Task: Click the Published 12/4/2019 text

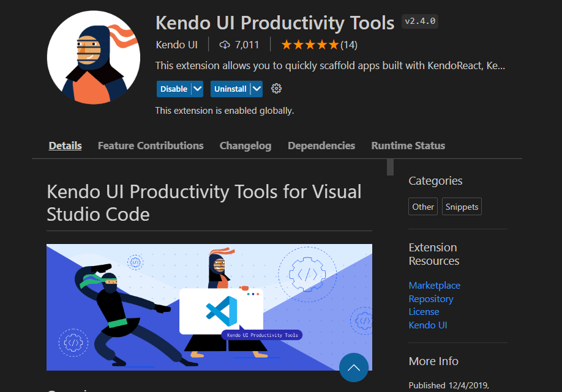Action: pos(449,385)
